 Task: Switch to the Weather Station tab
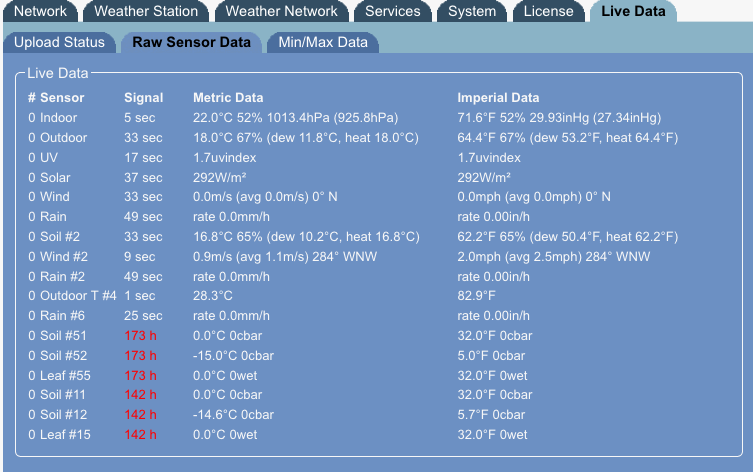click(x=146, y=12)
